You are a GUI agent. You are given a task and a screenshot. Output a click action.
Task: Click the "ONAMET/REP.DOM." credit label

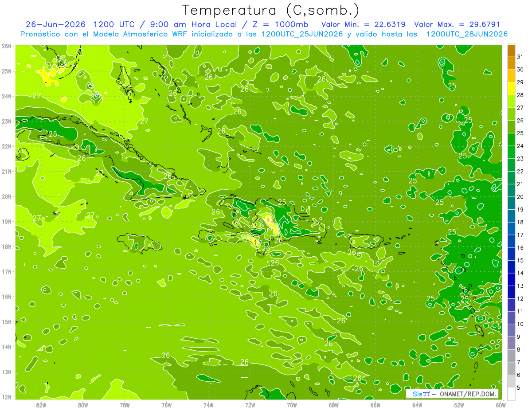click(467, 394)
